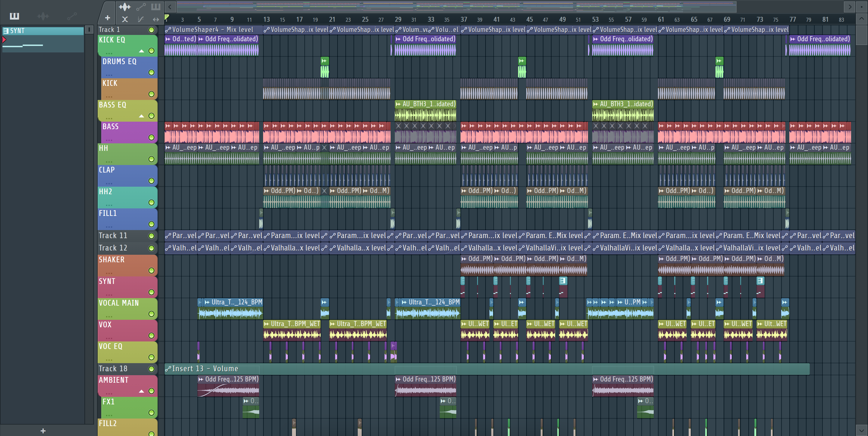Screen dimensions: 868x436
Task: Show audio clips in the picker panel
Action: click(x=43, y=16)
